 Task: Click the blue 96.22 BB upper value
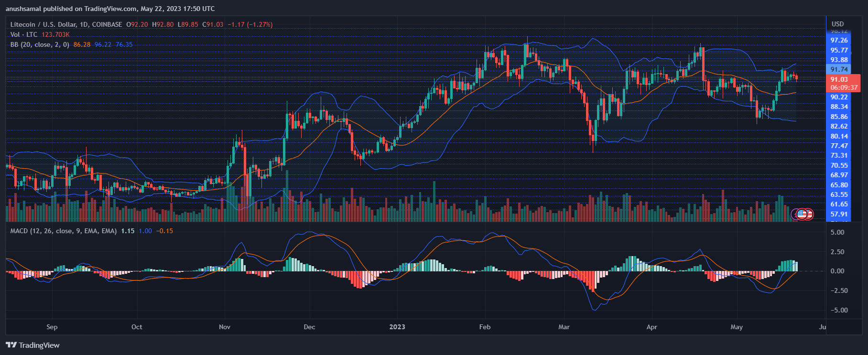(x=103, y=44)
